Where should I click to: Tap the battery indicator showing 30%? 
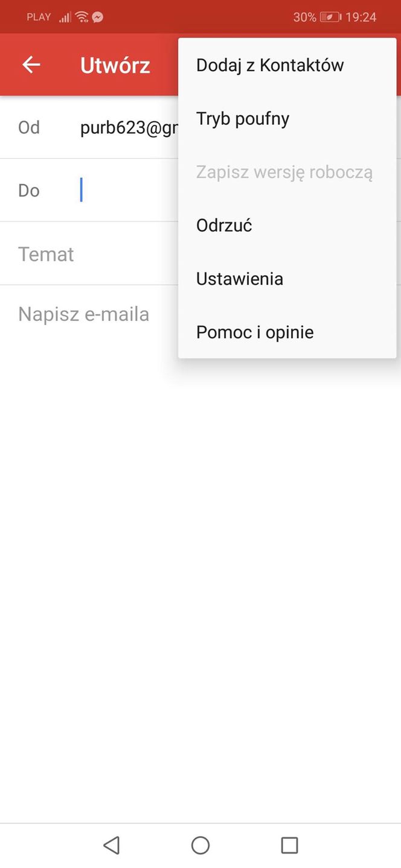[316, 17]
